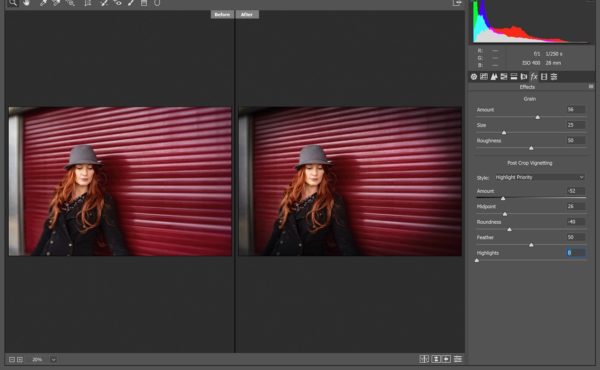Open the Tone Curve panel icon
This screenshot has width=600, height=370.
coord(484,77)
